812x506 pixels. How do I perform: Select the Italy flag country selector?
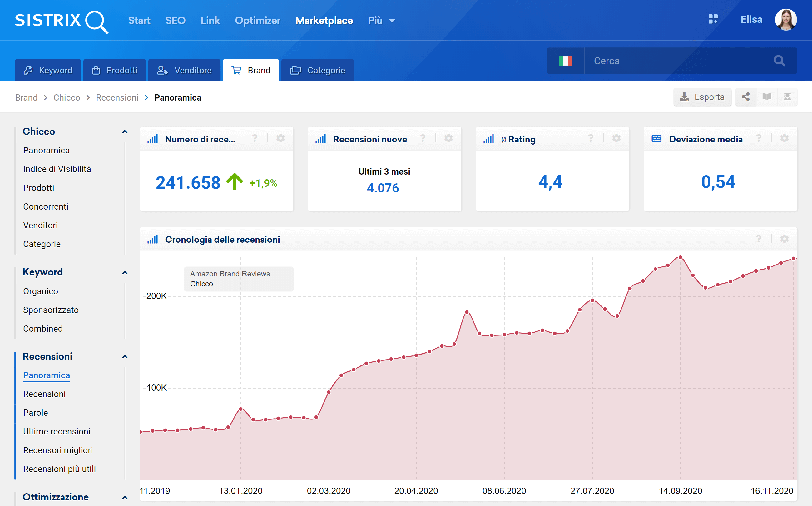565,61
